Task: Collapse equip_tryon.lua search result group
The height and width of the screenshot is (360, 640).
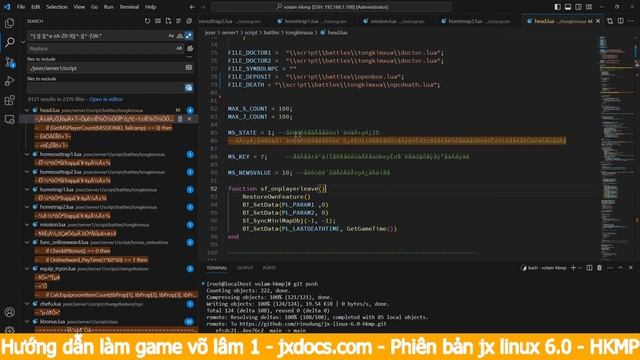Action: click(27, 269)
